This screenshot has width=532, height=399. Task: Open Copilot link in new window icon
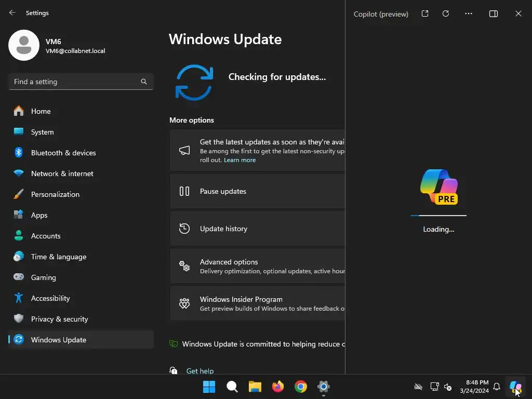pyautogui.click(x=425, y=14)
